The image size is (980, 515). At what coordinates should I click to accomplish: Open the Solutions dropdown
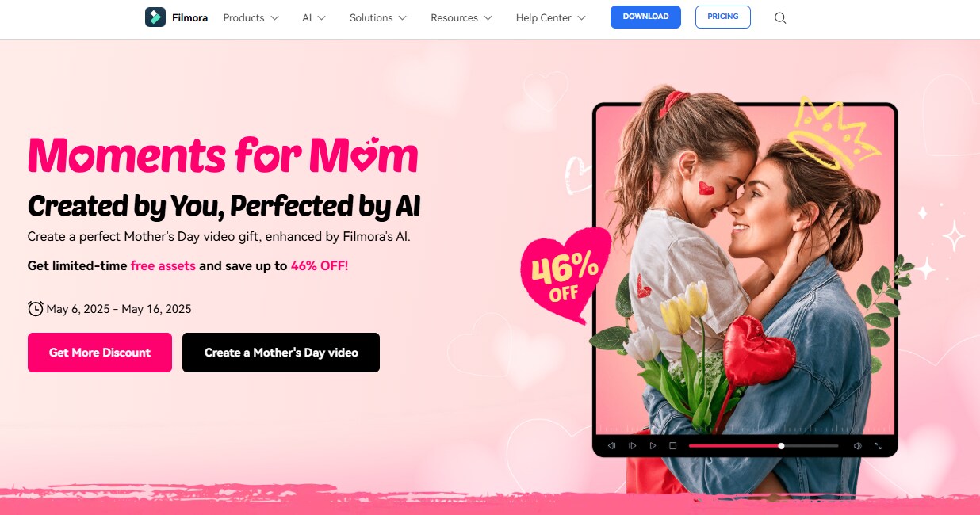coord(377,17)
